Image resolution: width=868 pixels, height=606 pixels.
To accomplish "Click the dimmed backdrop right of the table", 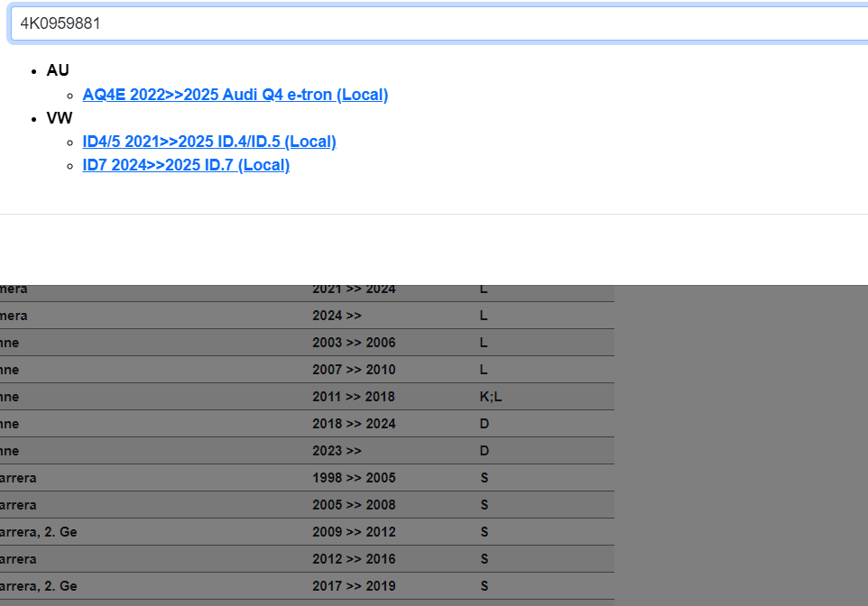I will click(x=740, y=442).
